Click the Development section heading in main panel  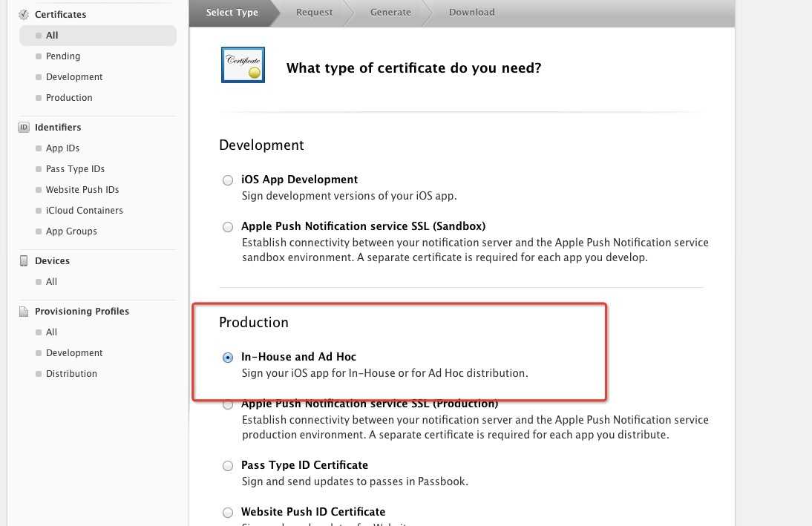(x=261, y=145)
